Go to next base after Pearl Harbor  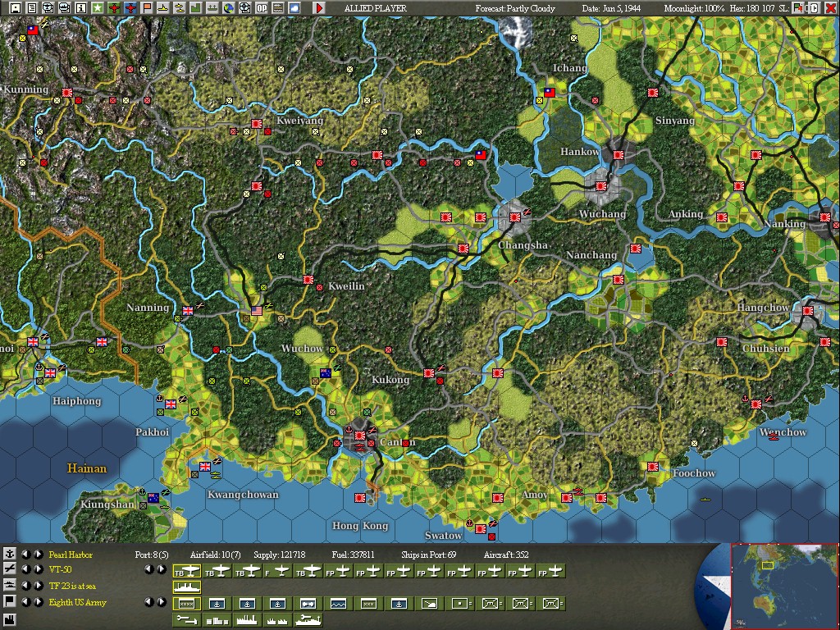pyautogui.click(x=38, y=554)
